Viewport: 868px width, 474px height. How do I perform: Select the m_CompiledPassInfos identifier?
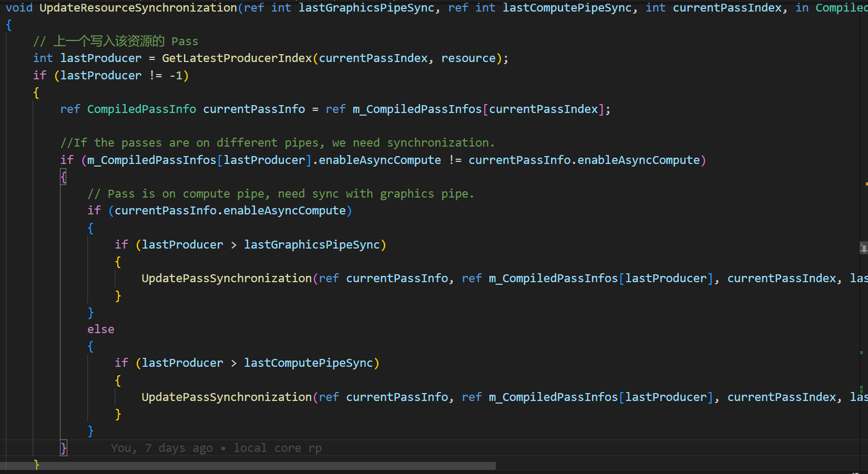pyautogui.click(x=151, y=160)
